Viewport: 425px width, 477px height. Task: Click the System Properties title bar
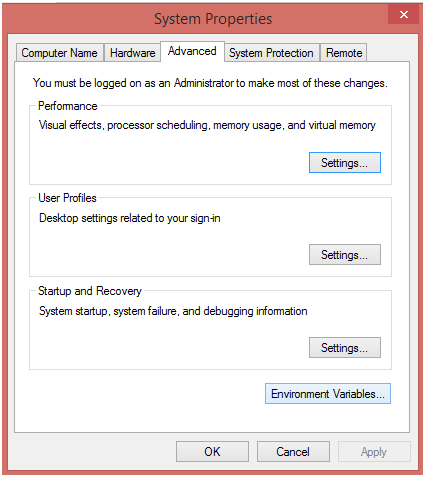[213, 19]
